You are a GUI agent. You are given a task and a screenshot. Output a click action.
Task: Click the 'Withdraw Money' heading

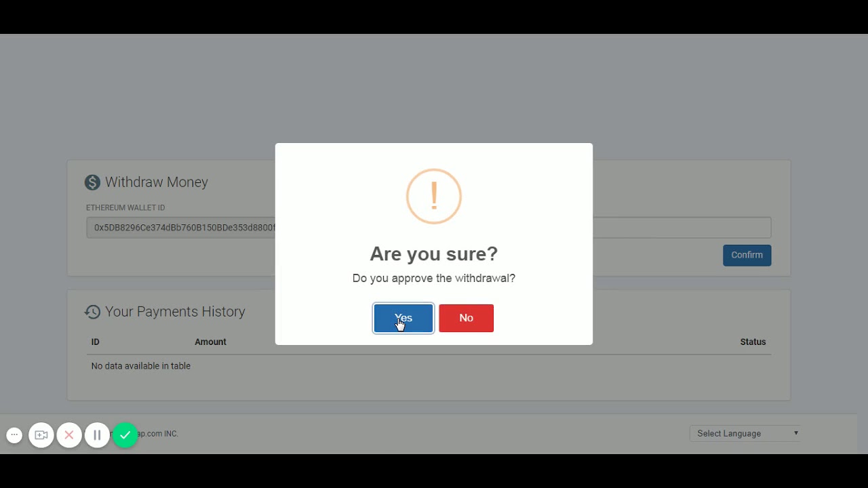(157, 182)
